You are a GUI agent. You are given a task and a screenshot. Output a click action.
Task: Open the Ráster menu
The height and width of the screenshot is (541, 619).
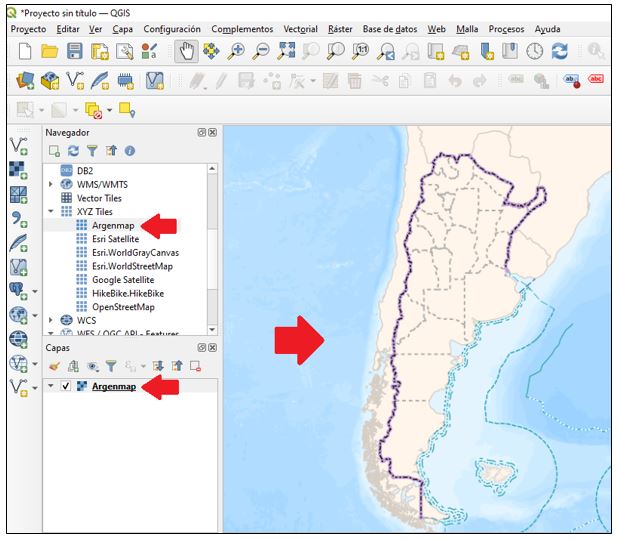pos(340,29)
